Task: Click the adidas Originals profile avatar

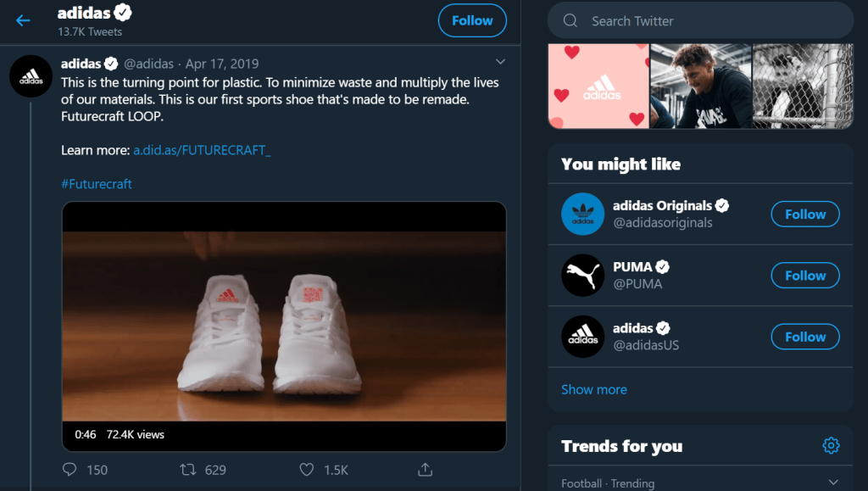Action: [x=582, y=214]
